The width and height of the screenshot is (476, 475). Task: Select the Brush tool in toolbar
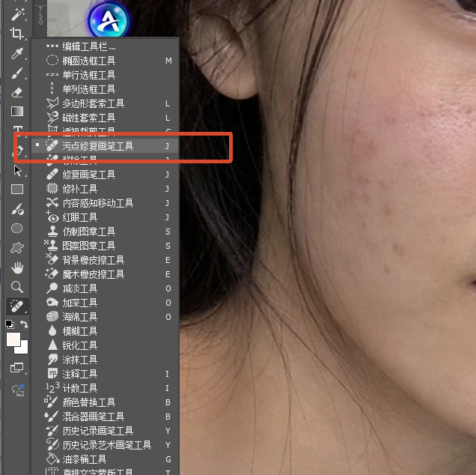[17, 73]
